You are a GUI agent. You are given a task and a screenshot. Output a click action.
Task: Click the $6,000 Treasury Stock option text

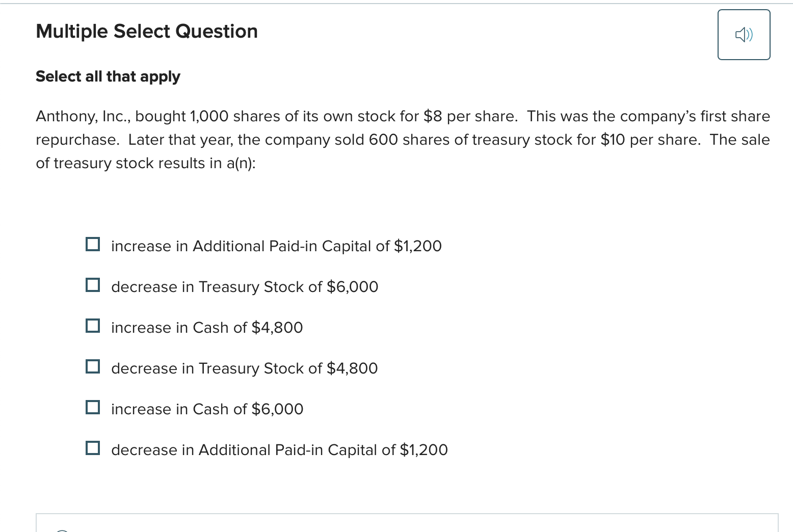(244, 286)
